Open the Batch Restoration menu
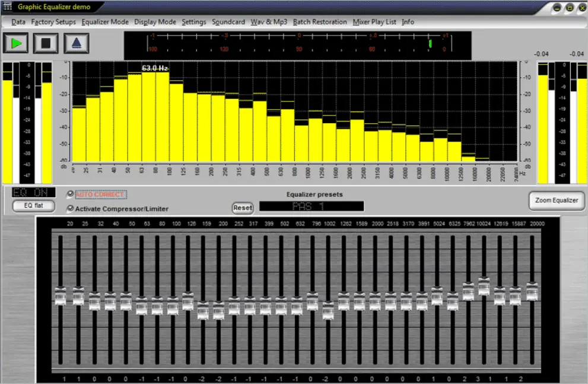The image size is (588, 384). [x=320, y=22]
